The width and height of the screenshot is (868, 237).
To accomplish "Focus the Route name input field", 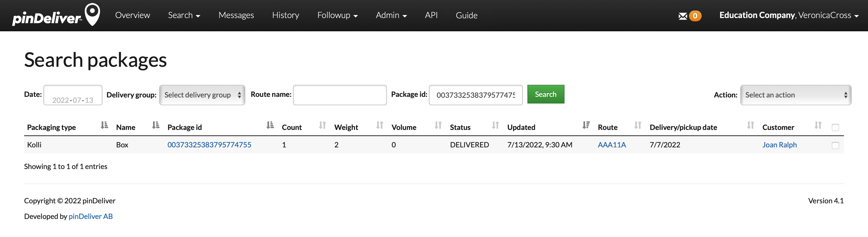I will pos(340,95).
